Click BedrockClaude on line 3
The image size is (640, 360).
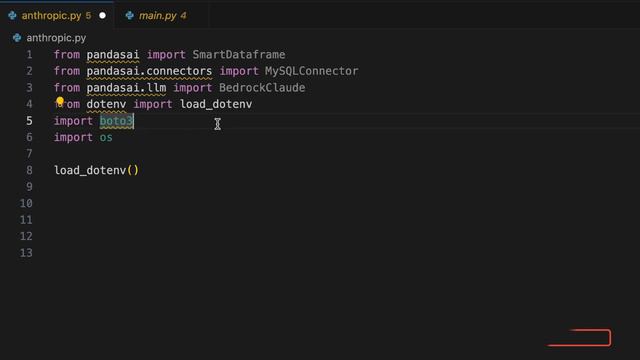coord(262,88)
